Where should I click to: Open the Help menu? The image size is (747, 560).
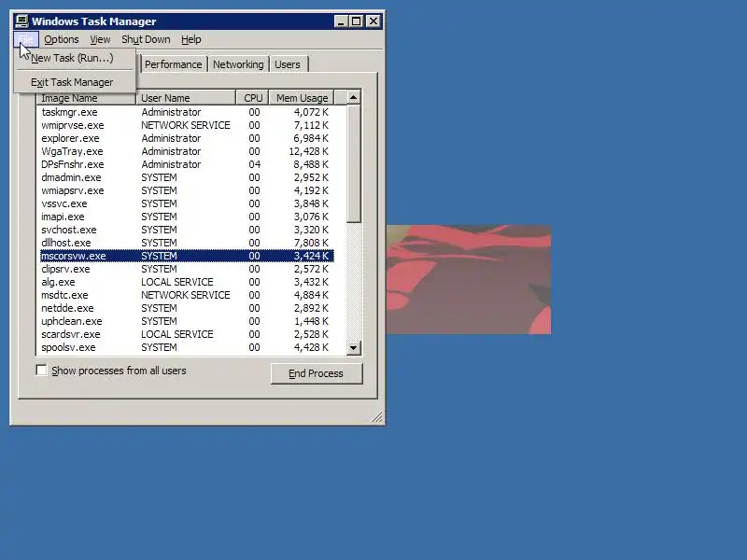point(191,39)
